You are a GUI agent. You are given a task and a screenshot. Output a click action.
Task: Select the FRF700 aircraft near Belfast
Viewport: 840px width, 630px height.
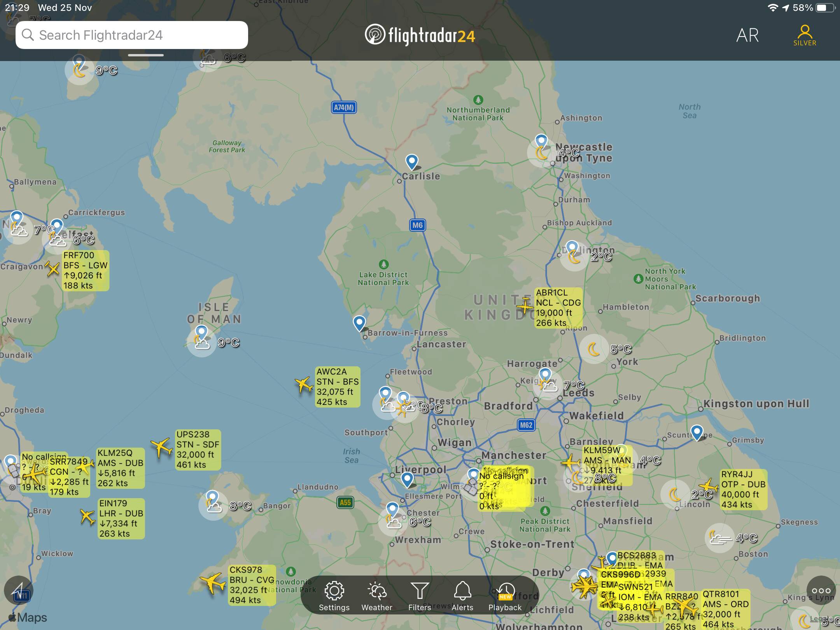52,268
